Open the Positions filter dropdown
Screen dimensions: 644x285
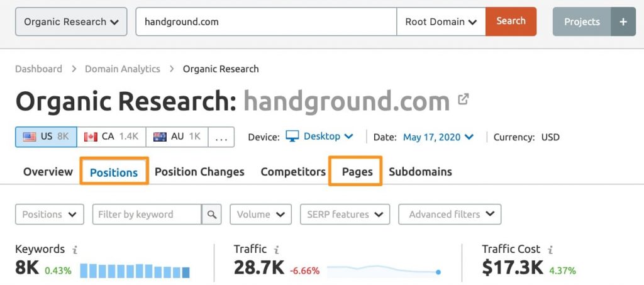pos(49,215)
